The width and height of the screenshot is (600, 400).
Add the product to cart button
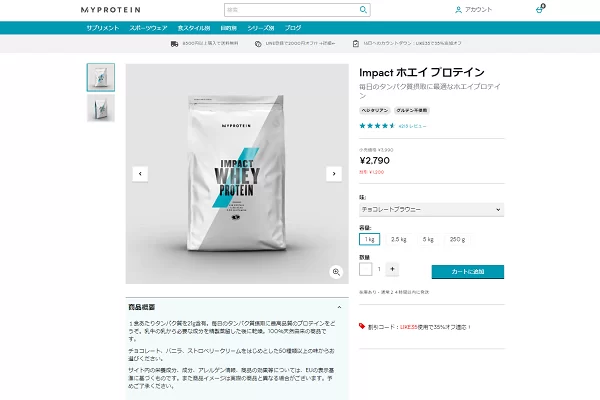point(468,272)
